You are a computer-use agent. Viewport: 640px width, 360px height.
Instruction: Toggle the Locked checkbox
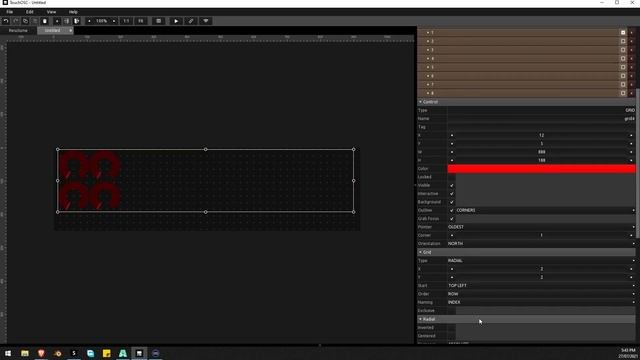click(x=451, y=177)
